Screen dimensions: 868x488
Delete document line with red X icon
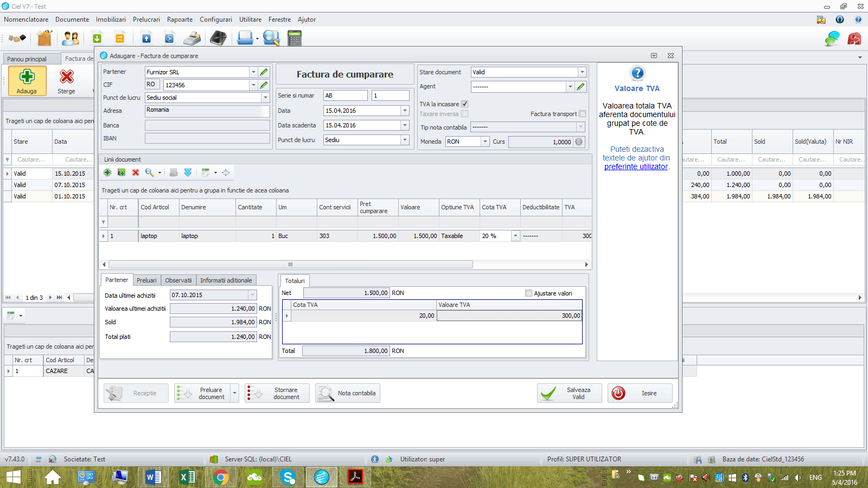point(136,172)
